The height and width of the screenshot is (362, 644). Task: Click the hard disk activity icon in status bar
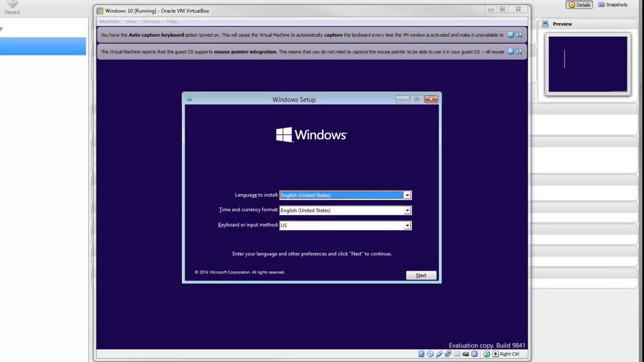422,354
